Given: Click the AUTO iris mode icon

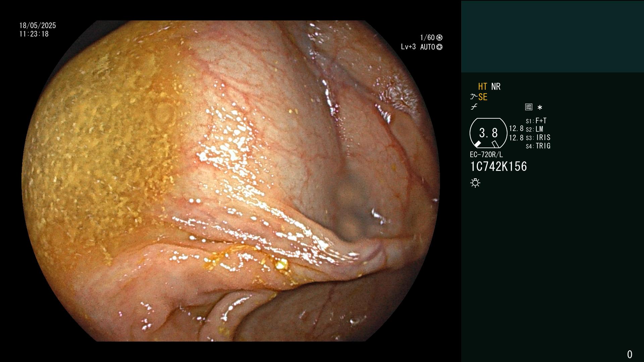Looking at the screenshot, I should click(439, 47).
